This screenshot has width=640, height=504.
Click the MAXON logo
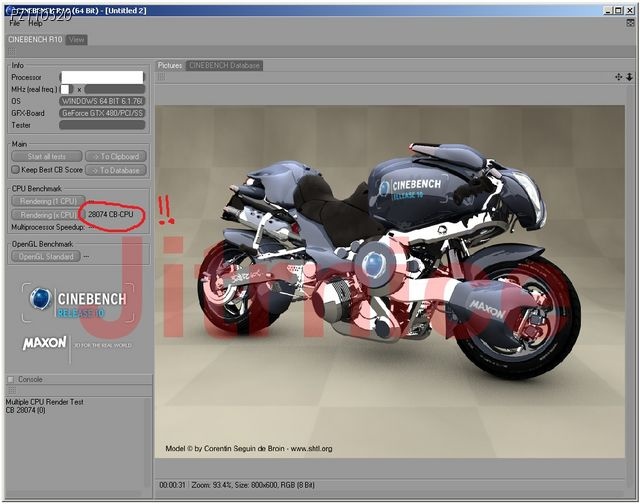tap(44, 343)
